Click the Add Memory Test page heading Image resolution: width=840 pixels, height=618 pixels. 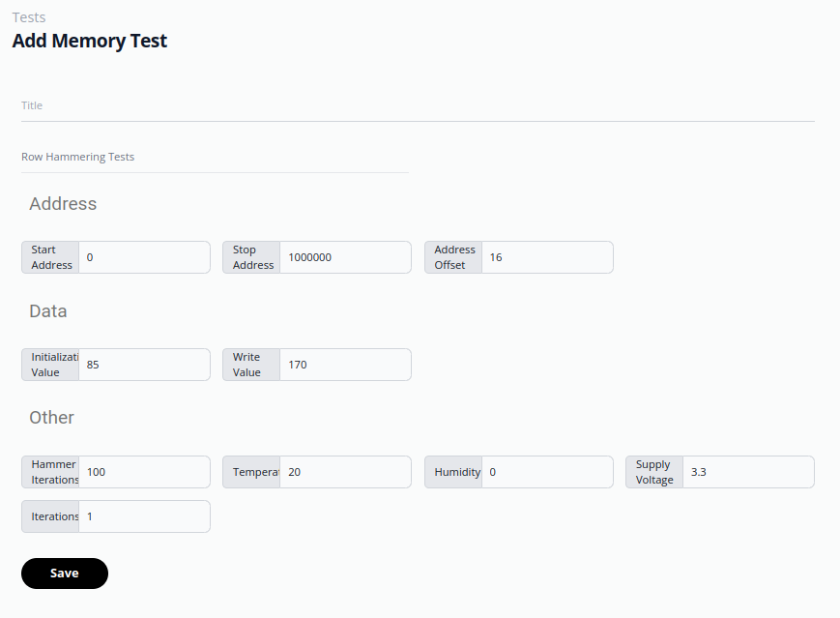tap(90, 41)
